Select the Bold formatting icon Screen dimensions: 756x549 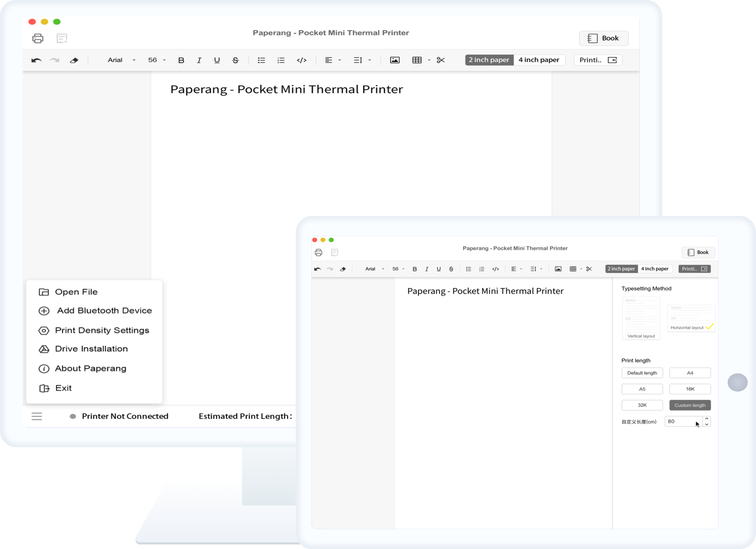point(181,60)
